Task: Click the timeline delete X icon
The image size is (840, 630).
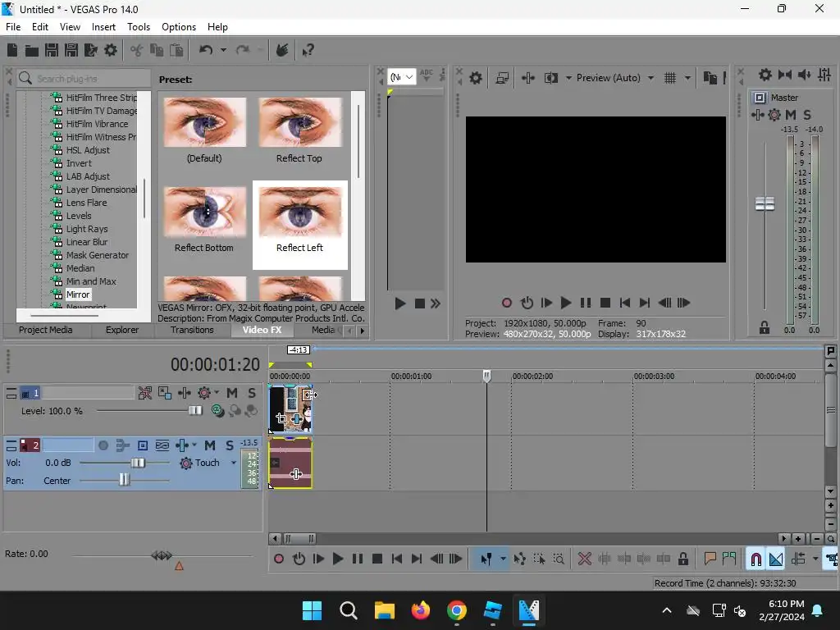Action: click(x=584, y=559)
